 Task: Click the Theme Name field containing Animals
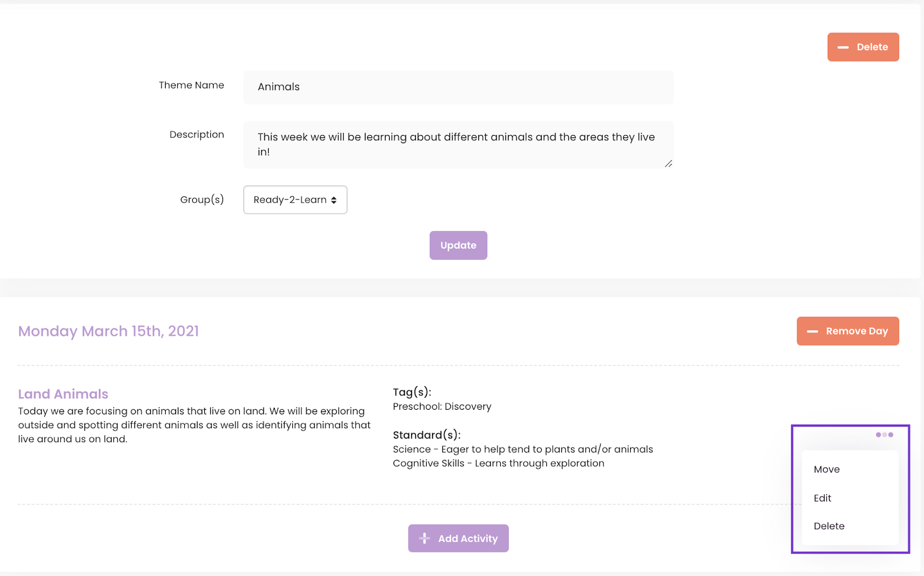(x=459, y=87)
